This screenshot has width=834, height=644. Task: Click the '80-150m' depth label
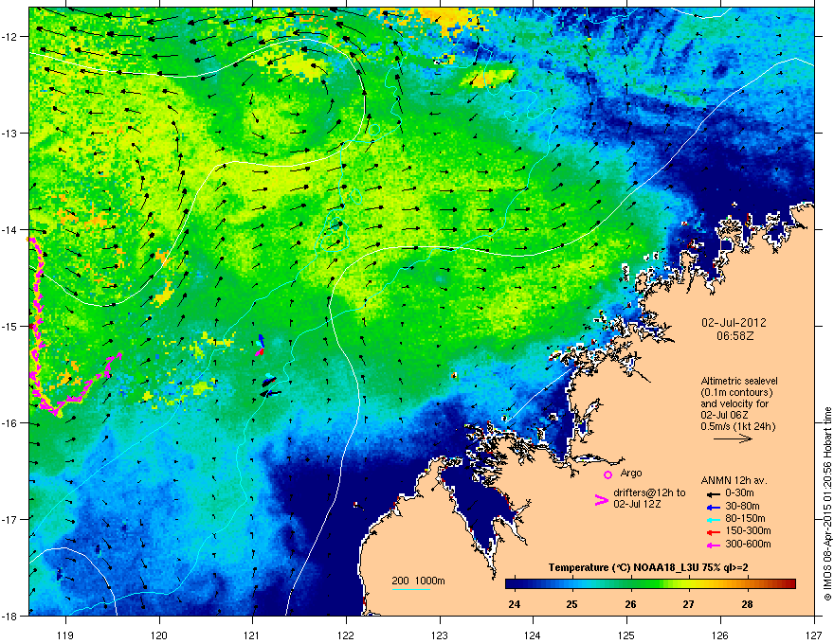(745, 518)
